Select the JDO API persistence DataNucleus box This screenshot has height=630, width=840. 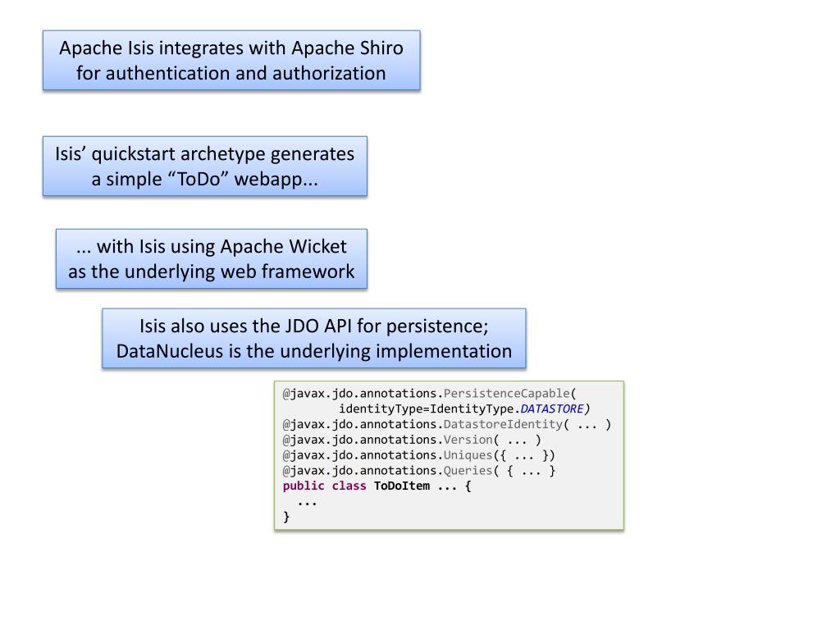tap(314, 338)
